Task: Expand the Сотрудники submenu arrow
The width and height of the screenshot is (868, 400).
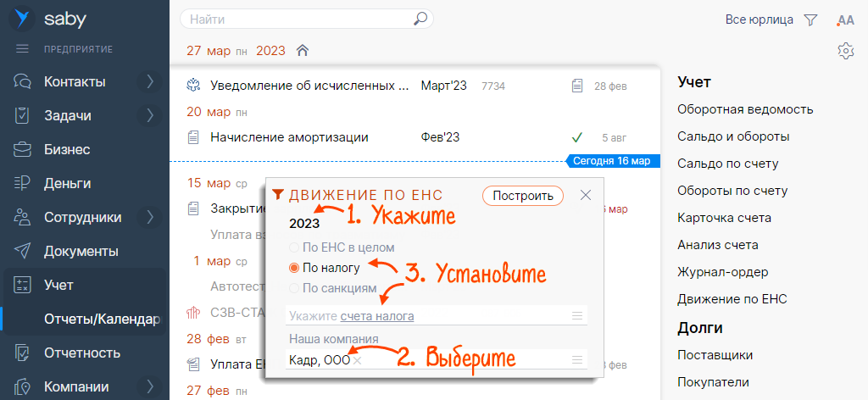Action: [x=149, y=217]
